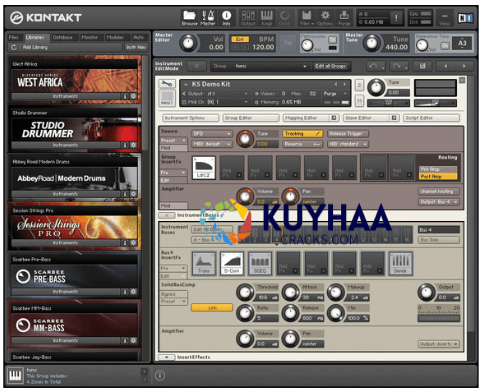Click the undo arrow in Instrument Edit Mode bar
This screenshot has height=392, width=481.
(373, 66)
